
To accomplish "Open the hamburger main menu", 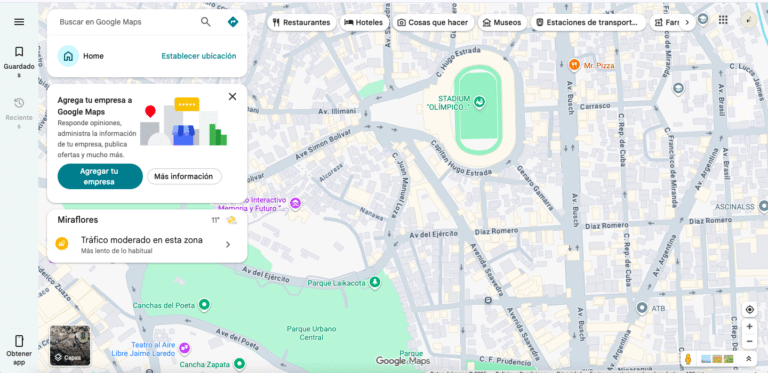I will [19, 22].
